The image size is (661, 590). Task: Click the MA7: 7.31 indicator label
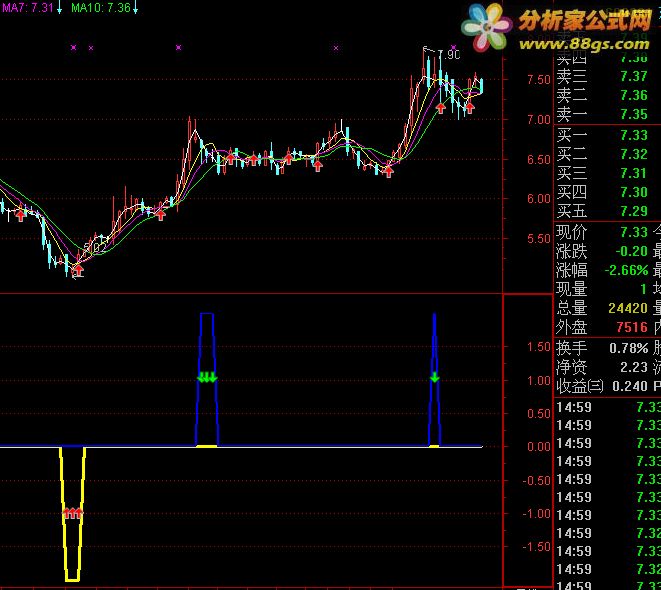28,8
